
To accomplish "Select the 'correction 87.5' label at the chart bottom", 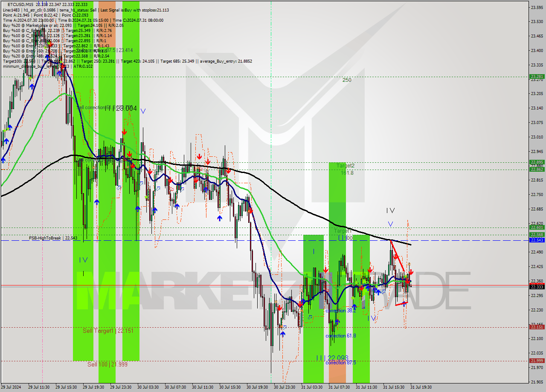I will tap(340, 363).
